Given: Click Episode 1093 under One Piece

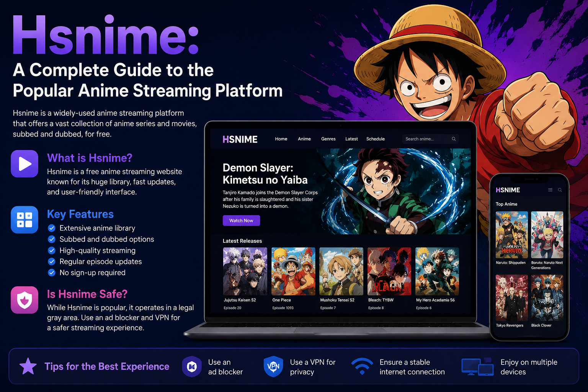Looking at the screenshot, I should [283, 308].
